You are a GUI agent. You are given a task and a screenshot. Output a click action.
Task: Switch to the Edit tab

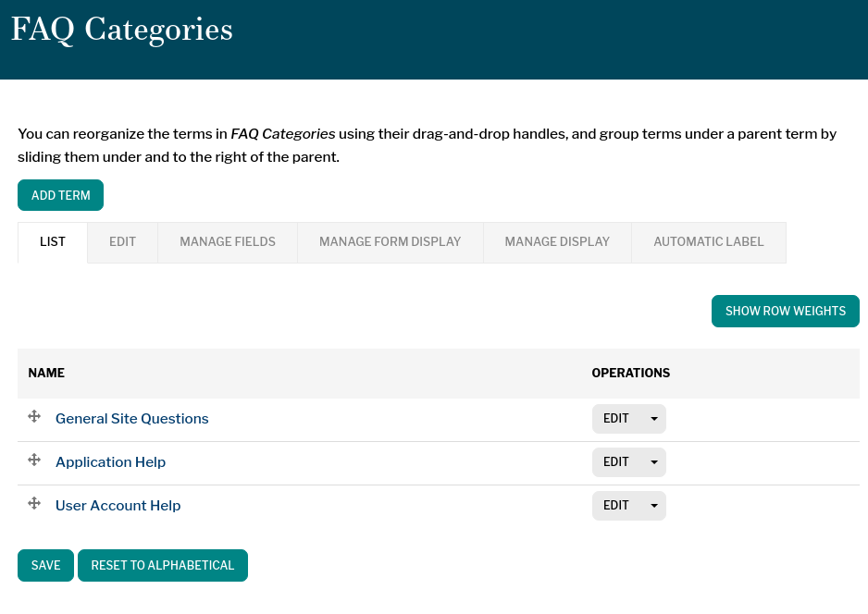pyautogui.click(x=122, y=242)
